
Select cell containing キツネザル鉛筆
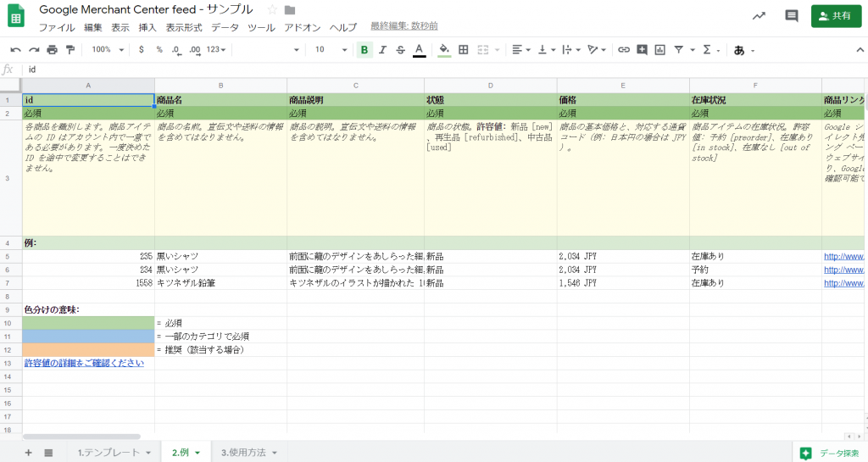coord(220,283)
